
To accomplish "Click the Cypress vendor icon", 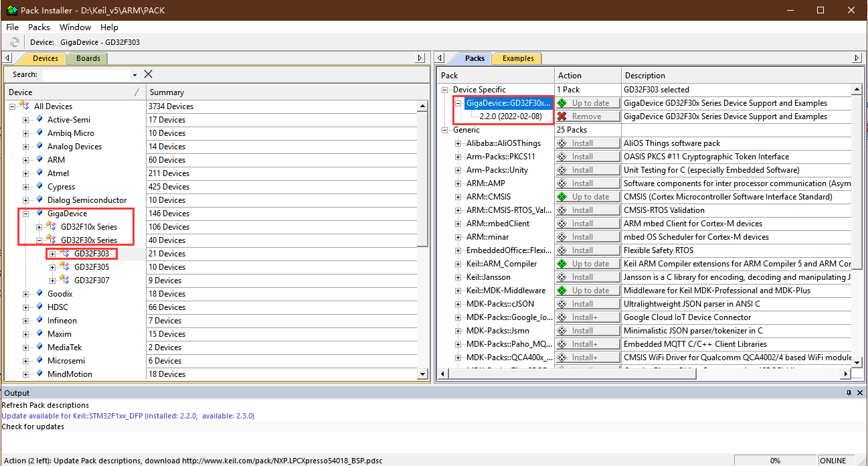I will click(x=39, y=187).
